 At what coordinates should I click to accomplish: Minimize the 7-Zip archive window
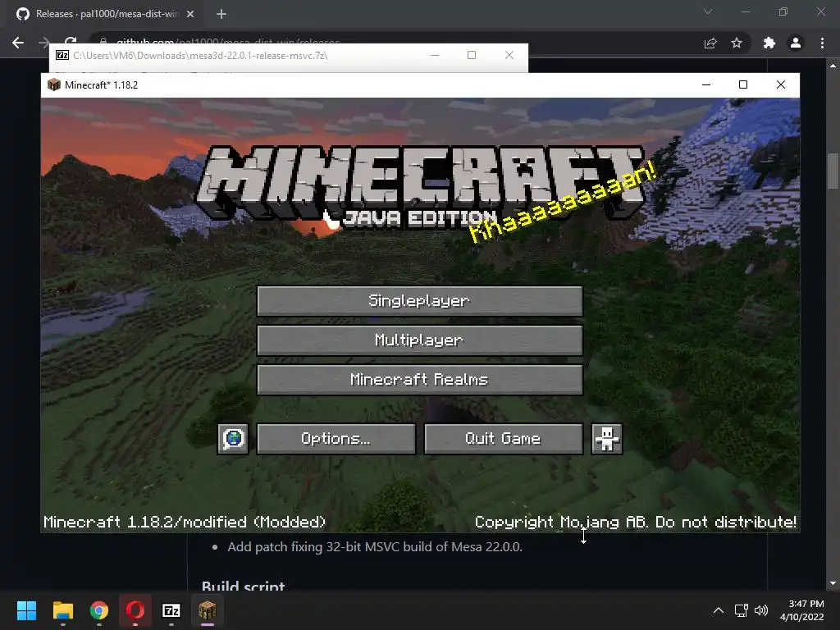point(435,55)
